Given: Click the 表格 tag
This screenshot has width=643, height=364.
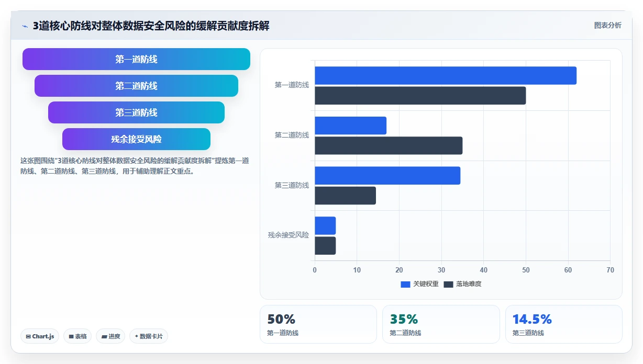Looking at the screenshot, I should tap(77, 336).
